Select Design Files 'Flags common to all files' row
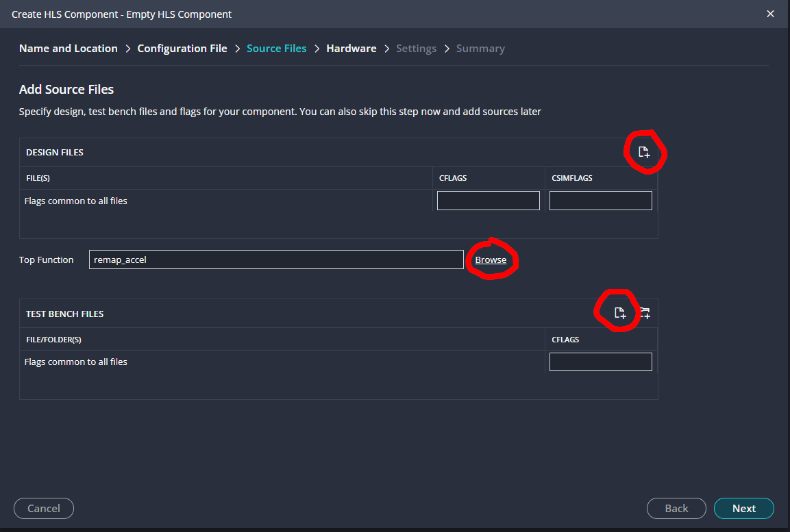This screenshot has height=532, width=790. (x=76, y=201)
